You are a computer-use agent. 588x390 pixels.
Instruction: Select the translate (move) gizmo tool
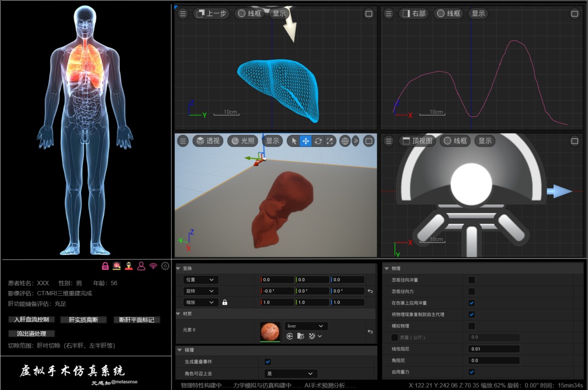pyautogui.click(x=305, y=141)
